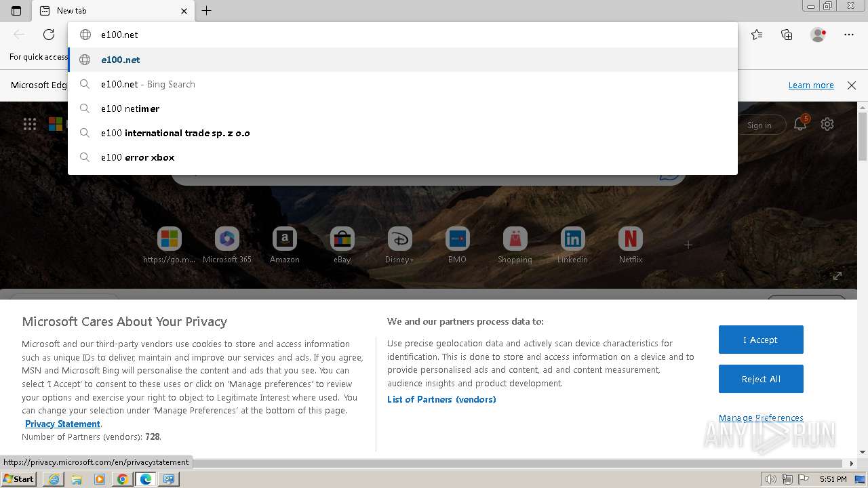Open the Privacy Statement link

pyautogui.click(x=62, y=424)
